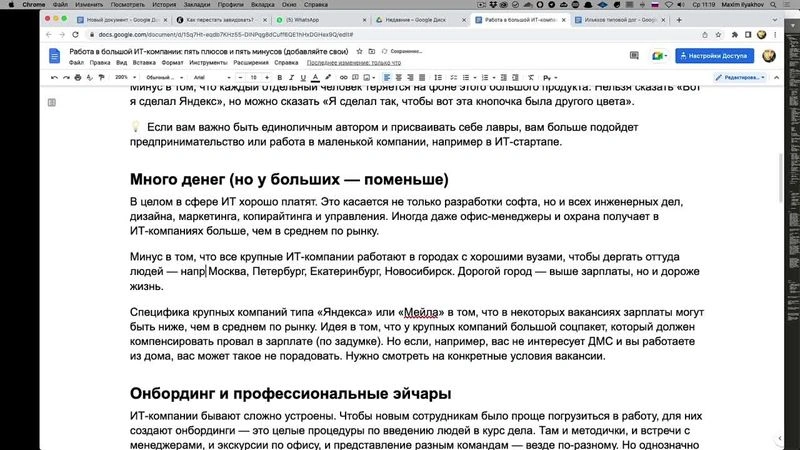Open the Вставка menu in Docs
The width and height of the screenshot is (800, 450).
click(144, 63)
